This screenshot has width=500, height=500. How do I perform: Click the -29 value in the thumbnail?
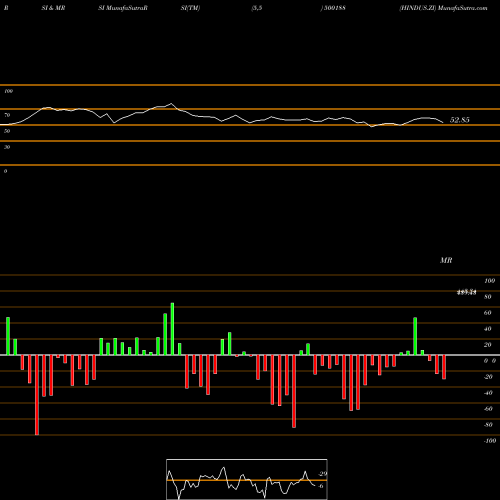tap(322, 474)
